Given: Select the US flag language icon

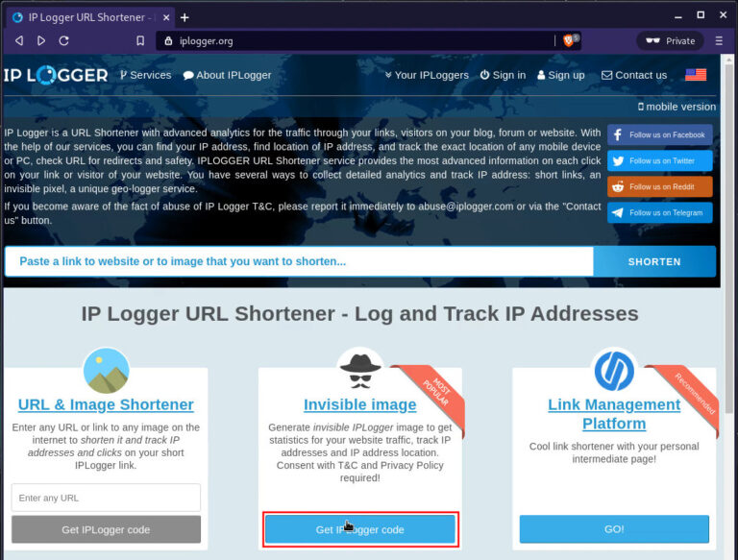Looking at the screenshot, I should [696, 75].
